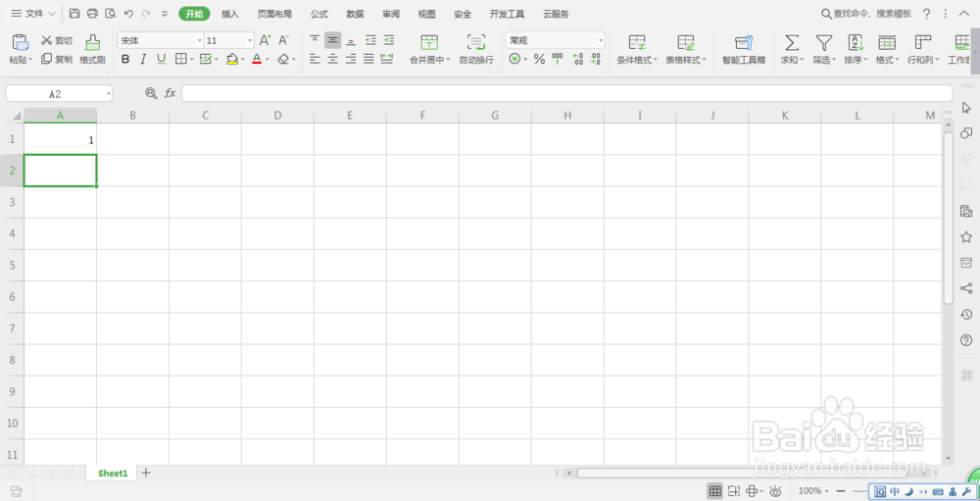Add a new sheet with the plus button
Screen dimensions: 980x501
(146, 473)
